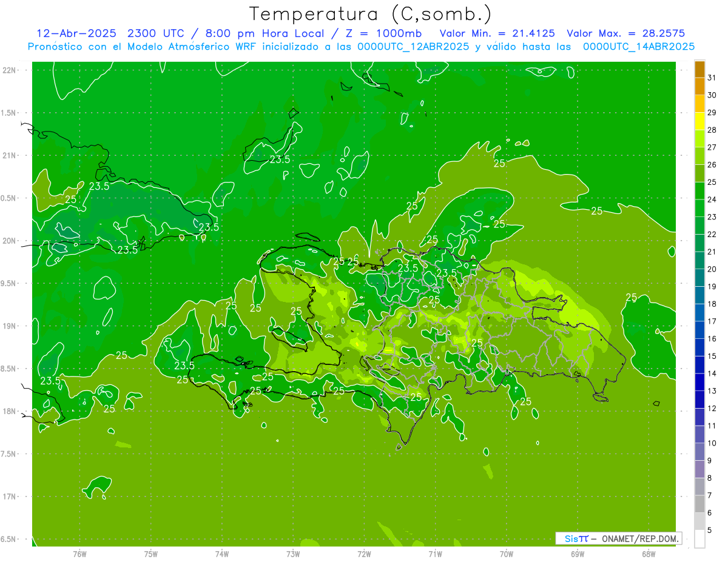Click the 71W longitude axis label
Image resolution: width=728 pixels, height=562 pixels.
pyautogui.click(x=435, y=554)
